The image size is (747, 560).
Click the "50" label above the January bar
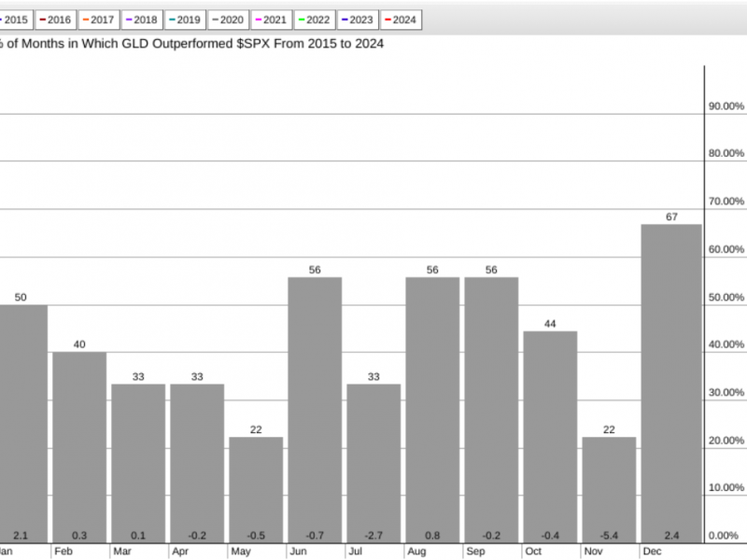tap(21, 297)
